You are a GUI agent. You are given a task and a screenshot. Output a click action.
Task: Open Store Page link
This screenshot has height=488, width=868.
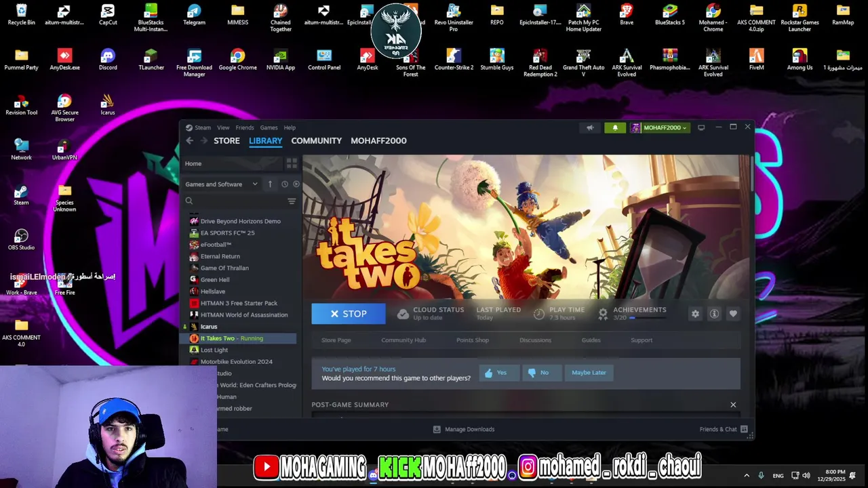(x=336, y=340)
